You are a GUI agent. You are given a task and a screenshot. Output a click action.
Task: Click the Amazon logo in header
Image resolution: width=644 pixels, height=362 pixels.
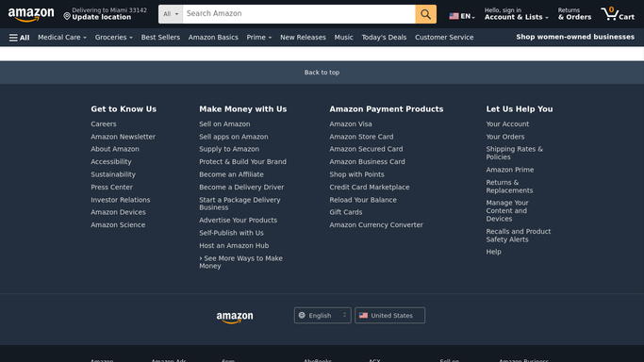31,15
